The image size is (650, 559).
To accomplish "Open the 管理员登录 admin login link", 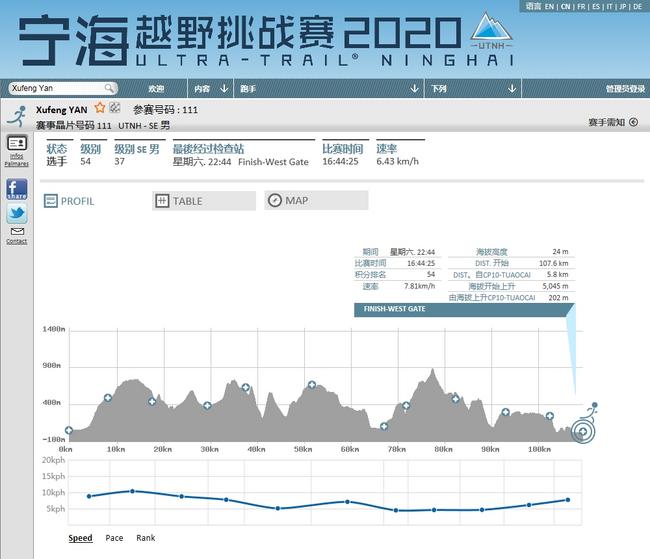I will pos(625,89).
